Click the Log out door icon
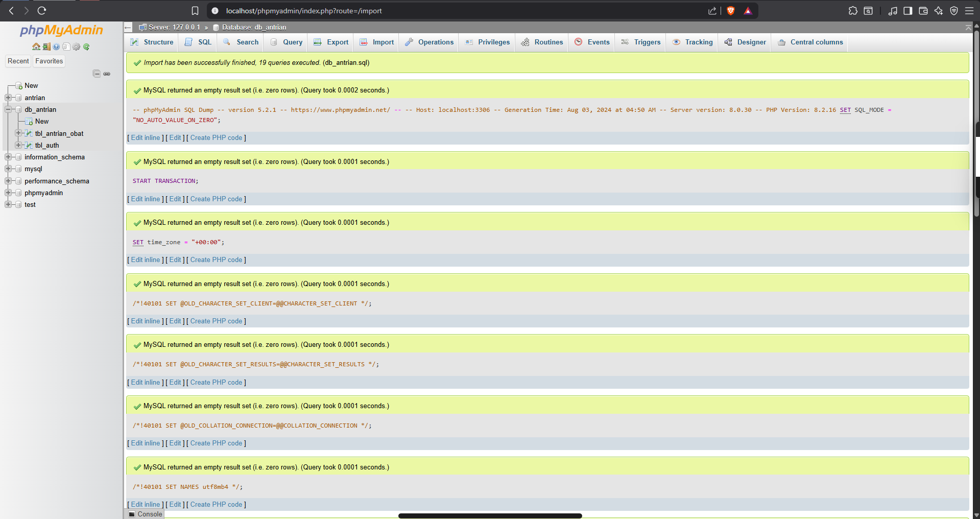 (46, 47)
